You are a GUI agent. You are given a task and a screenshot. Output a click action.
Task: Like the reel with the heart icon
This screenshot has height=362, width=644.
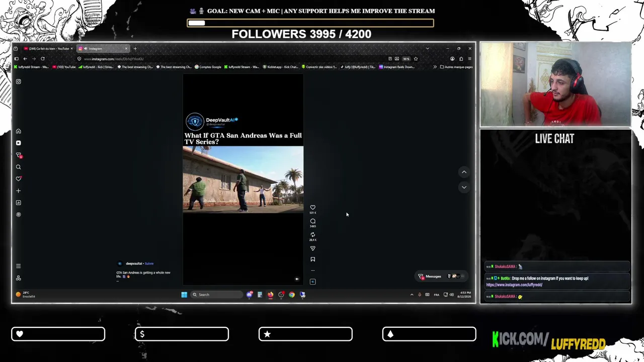312,207
